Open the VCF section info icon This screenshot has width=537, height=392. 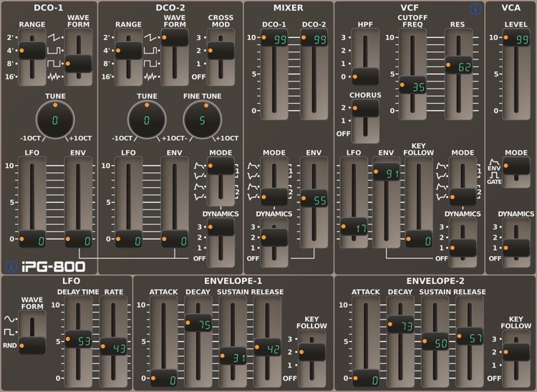(x=475, y=9)
